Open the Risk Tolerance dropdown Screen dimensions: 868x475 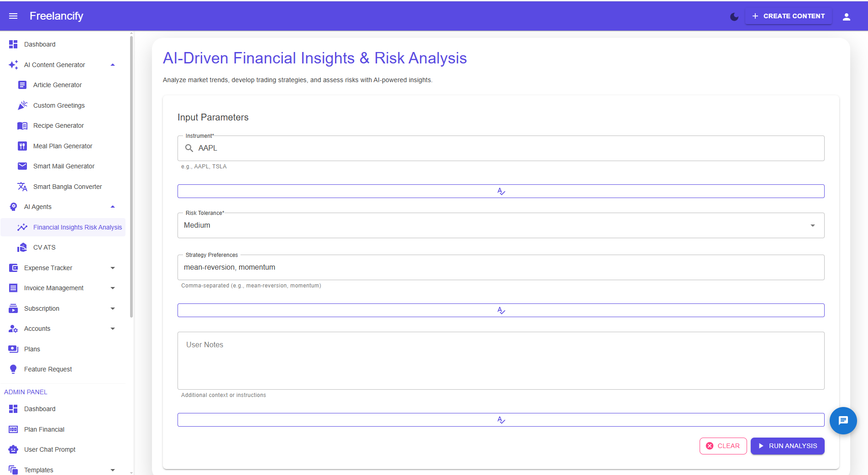[x=501, y=225]
